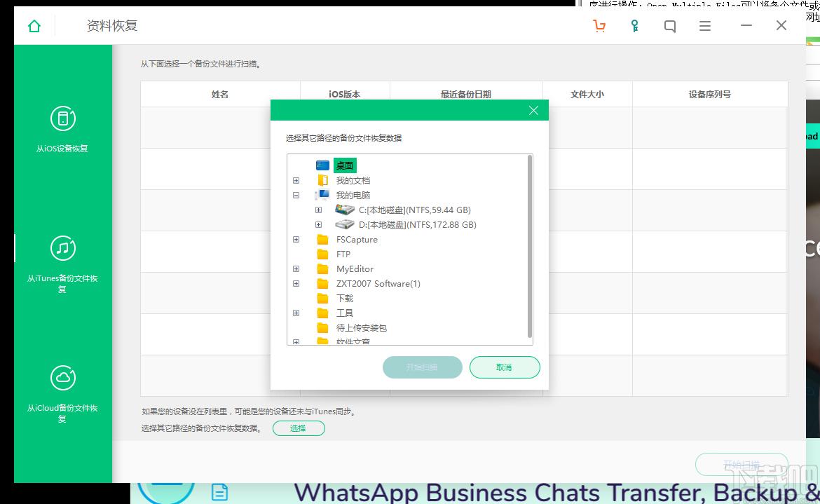
Task: Select the 我的电脑 tree item
Action: [x=353, y=195]
